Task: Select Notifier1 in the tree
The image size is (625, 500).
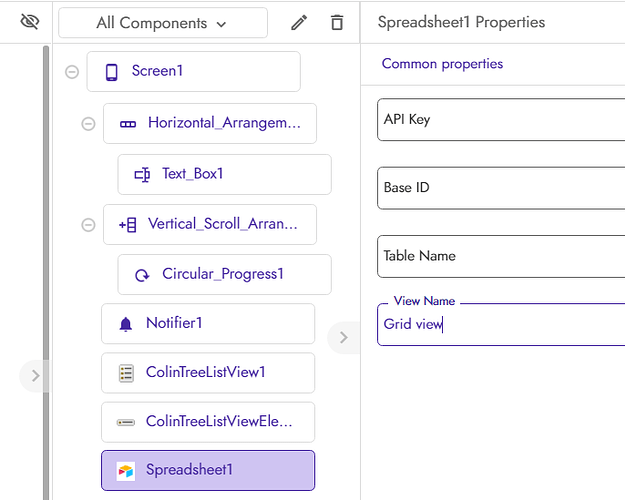Action: coord(208,324)
